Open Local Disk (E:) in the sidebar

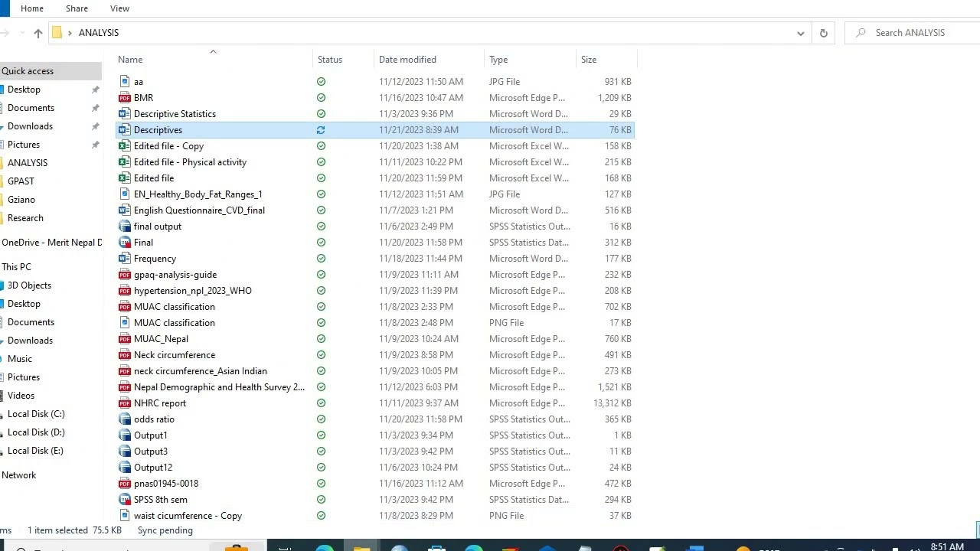click(x=35, y=451)
